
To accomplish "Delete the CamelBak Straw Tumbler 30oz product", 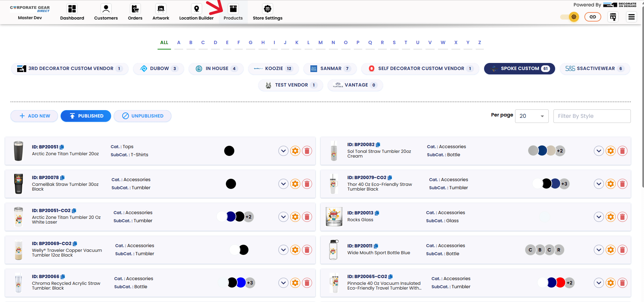I will pyautogui.click(x=307, y=184).
